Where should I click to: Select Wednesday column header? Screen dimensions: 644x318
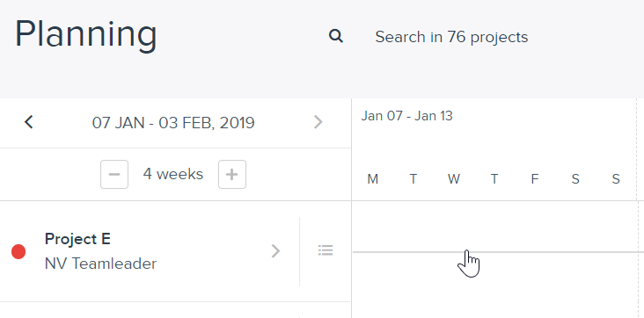click(x=453, y=179)
